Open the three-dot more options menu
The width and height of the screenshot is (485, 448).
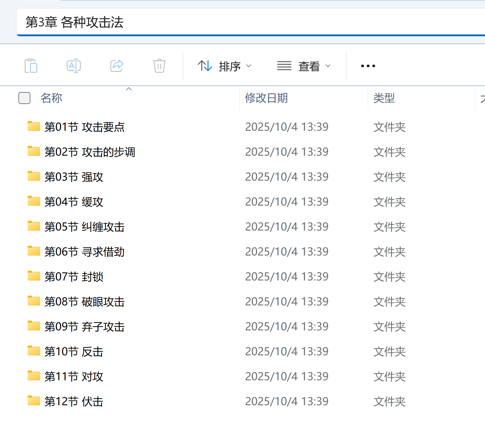[x=368, y=66]
